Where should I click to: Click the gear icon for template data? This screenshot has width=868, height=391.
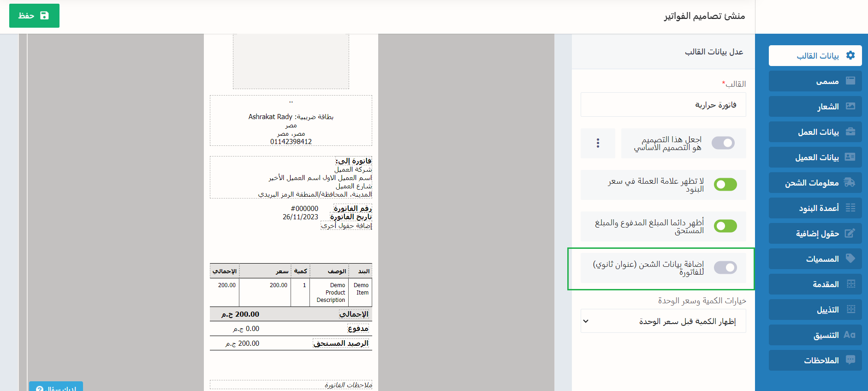850,55
